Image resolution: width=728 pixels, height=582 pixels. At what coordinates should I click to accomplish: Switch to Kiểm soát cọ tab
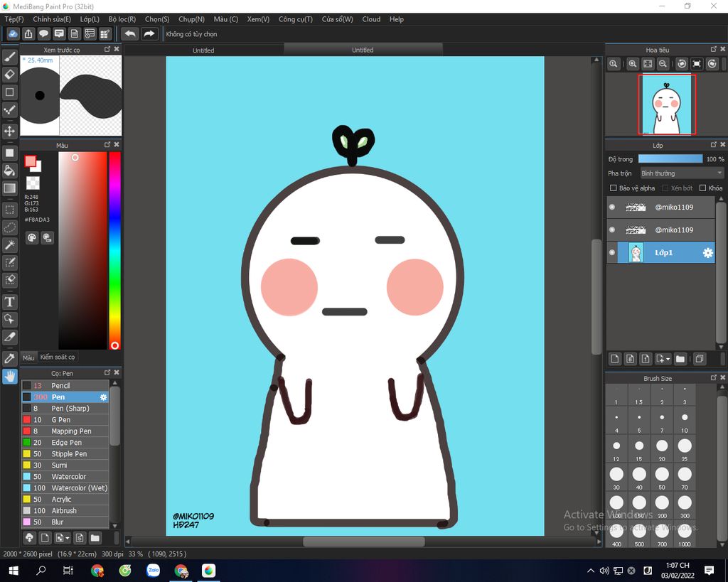(x=58, y=357)
